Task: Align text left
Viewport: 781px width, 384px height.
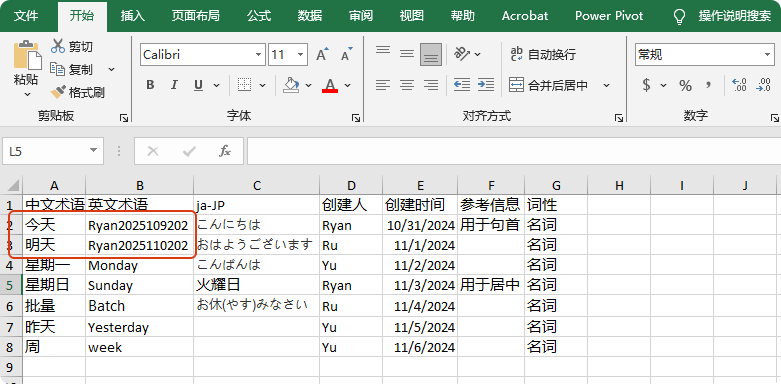Action: (x=383, y=85)
